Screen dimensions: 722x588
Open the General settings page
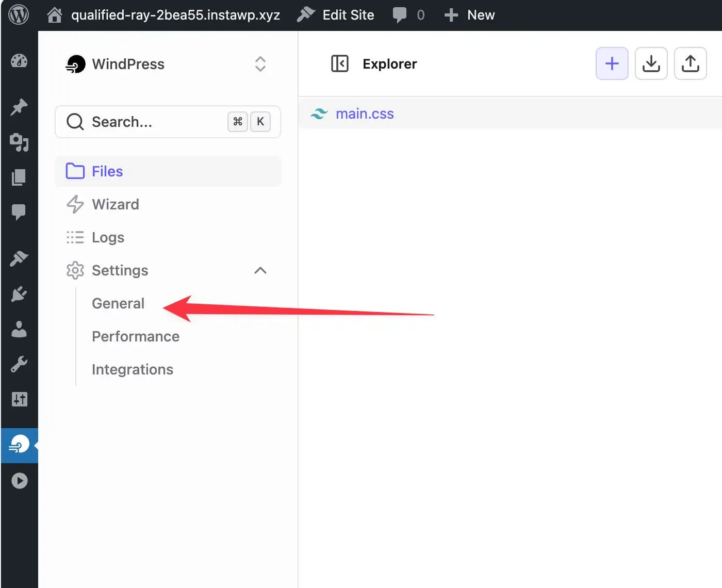(118, 303)
